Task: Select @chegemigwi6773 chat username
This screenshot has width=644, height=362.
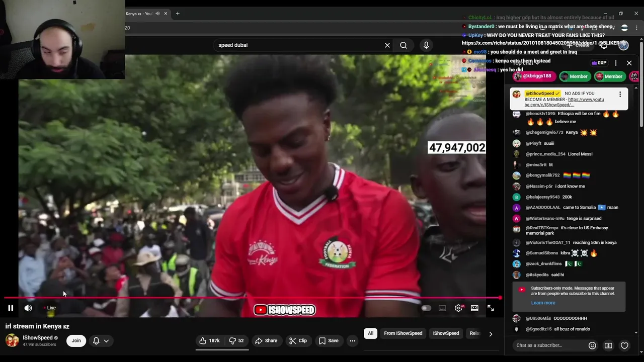Action: click(544, 133)
